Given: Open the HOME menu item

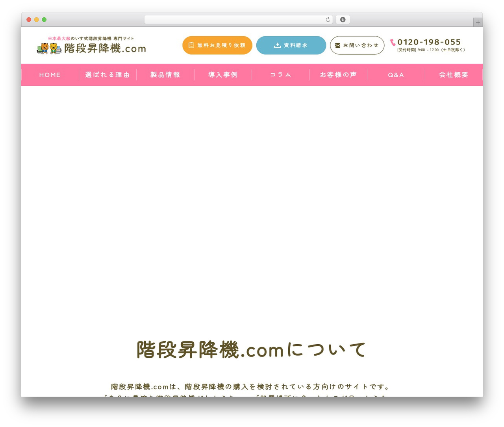Looking at the screenshot, I should tap(50, 75).
